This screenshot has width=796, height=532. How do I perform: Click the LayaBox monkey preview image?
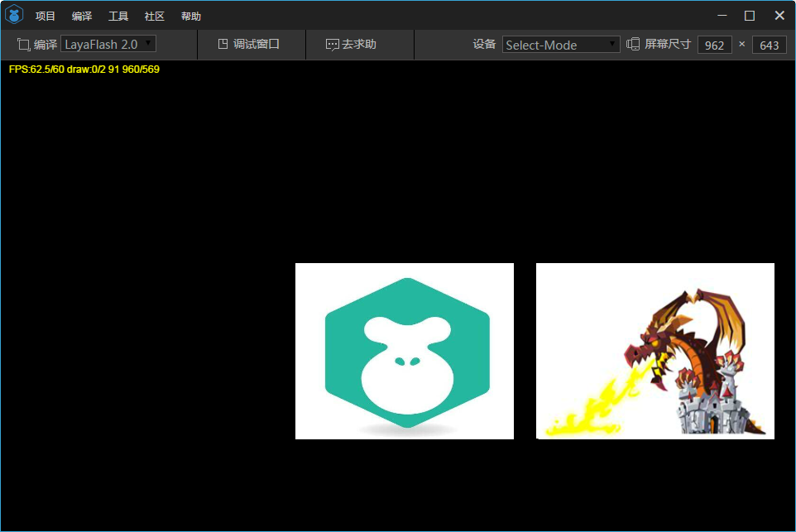click(x=404, y=351)
